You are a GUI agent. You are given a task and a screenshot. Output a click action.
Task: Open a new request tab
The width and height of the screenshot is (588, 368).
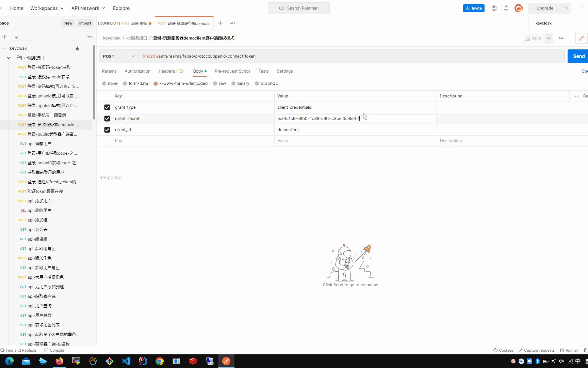[x=220, y=23]
